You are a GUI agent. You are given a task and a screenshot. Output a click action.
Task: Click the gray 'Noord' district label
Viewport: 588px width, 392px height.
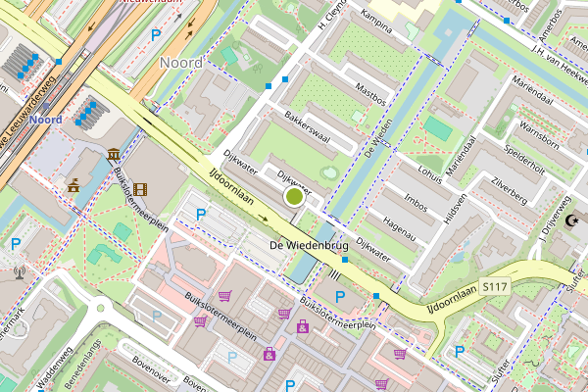[181, 63]
